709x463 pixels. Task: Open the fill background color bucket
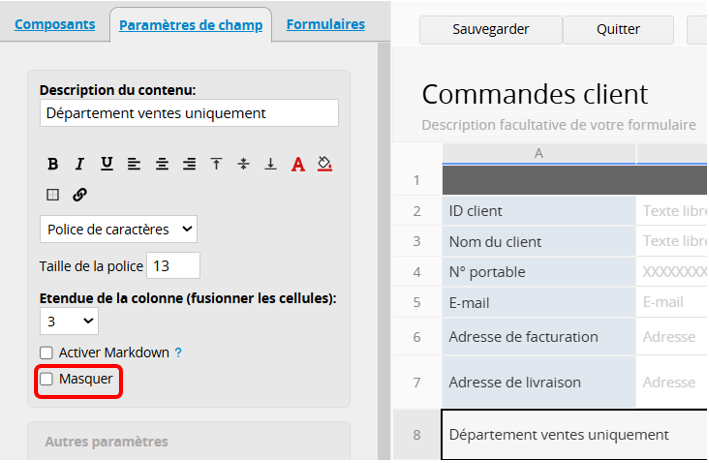click(x=324, y=164)
